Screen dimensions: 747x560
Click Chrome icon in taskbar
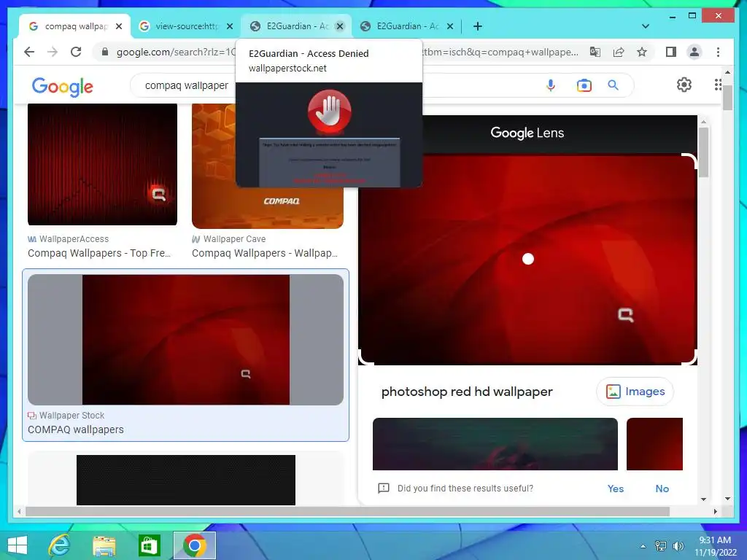[194, 545]
